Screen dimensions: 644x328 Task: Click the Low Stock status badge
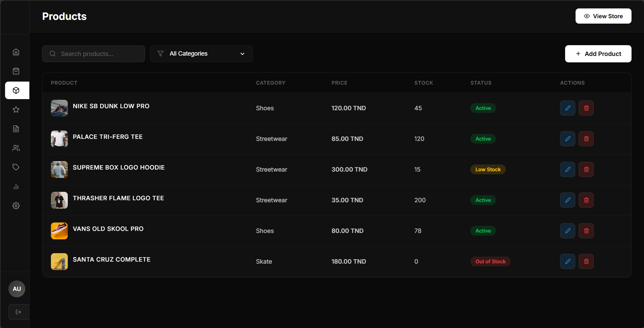tap(488, 170)
